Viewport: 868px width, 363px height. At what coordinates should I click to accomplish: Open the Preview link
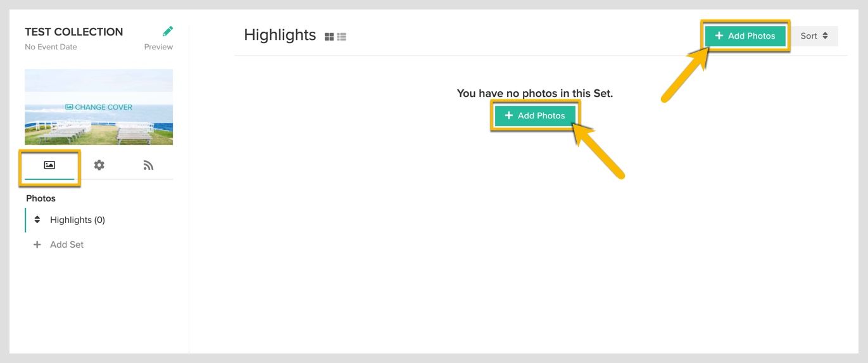coord(158,47)
